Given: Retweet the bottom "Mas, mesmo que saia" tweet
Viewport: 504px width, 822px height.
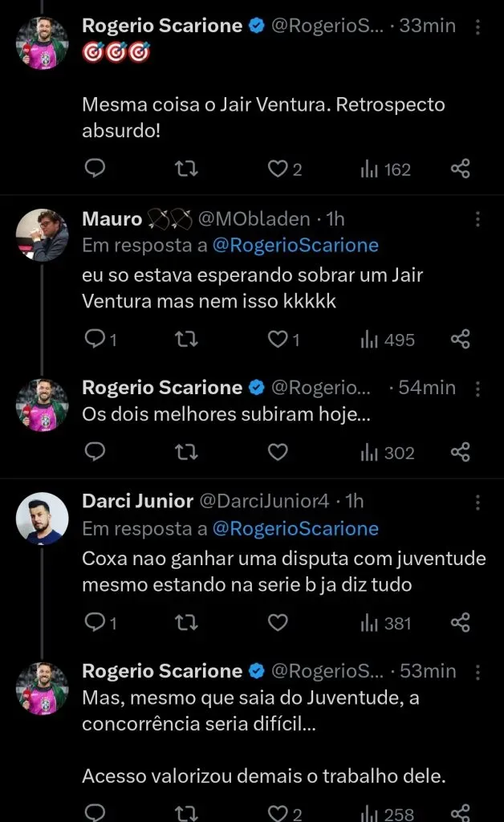Looking at the screenshot, I should [x=186, y=812].
